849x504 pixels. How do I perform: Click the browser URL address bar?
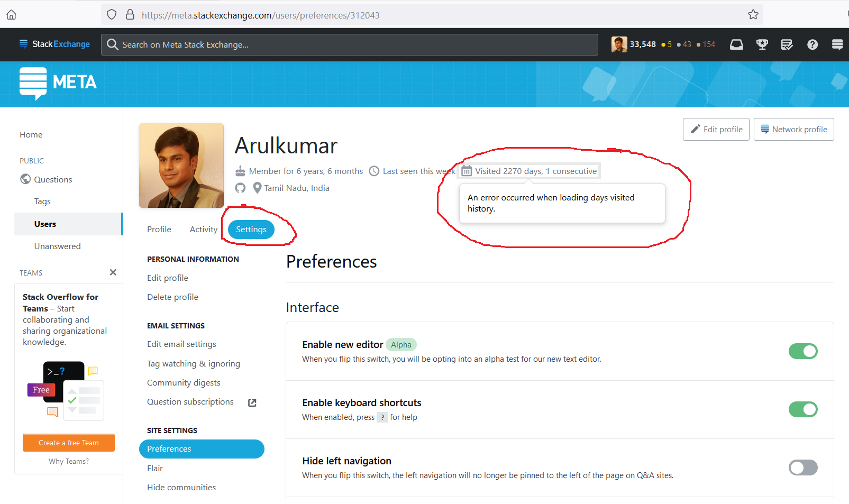tap(432, 15)
